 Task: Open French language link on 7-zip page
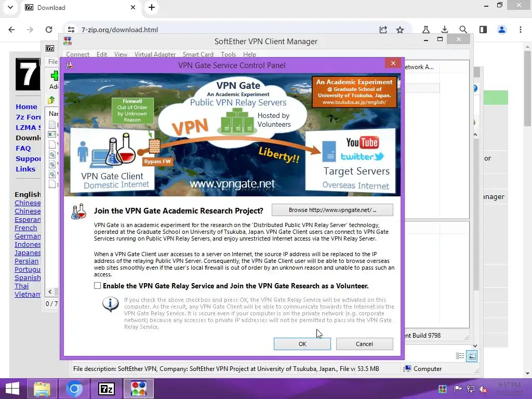pyautogui.click(x=26, y=228)
